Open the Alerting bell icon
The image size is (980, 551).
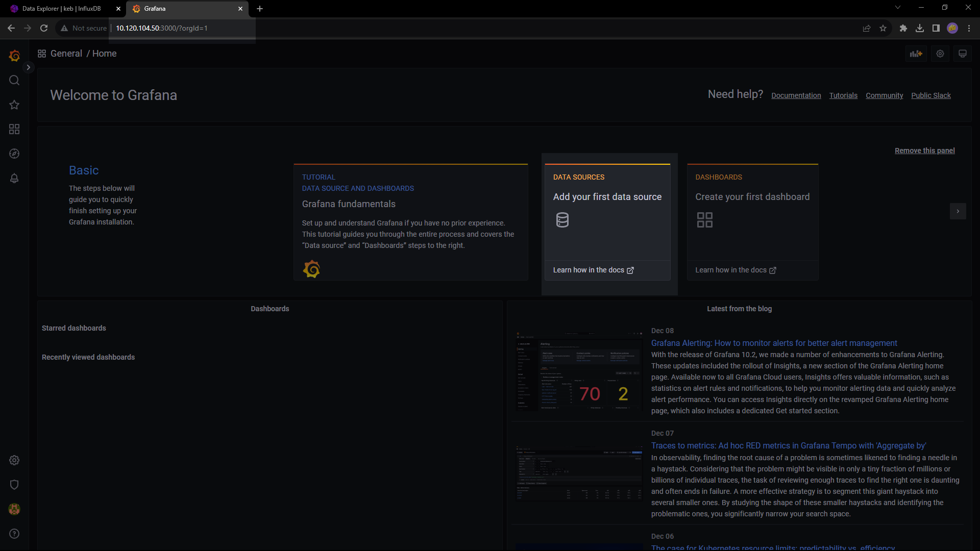[14, 178]
